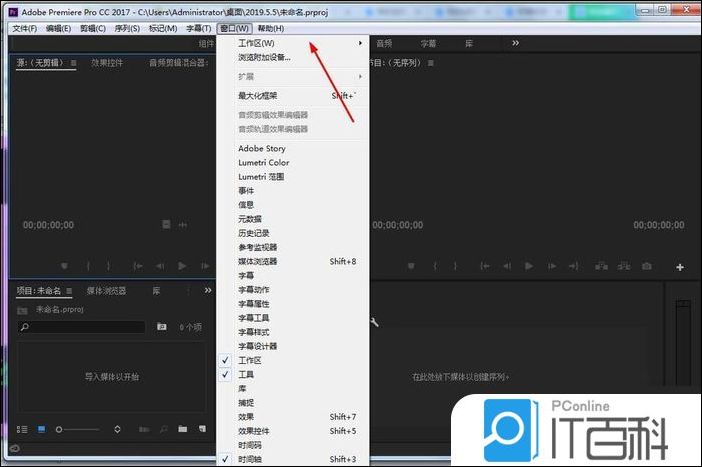The image size is (702, 467).
Task: Create a new bin in Project panel
Action: [183, 429]
